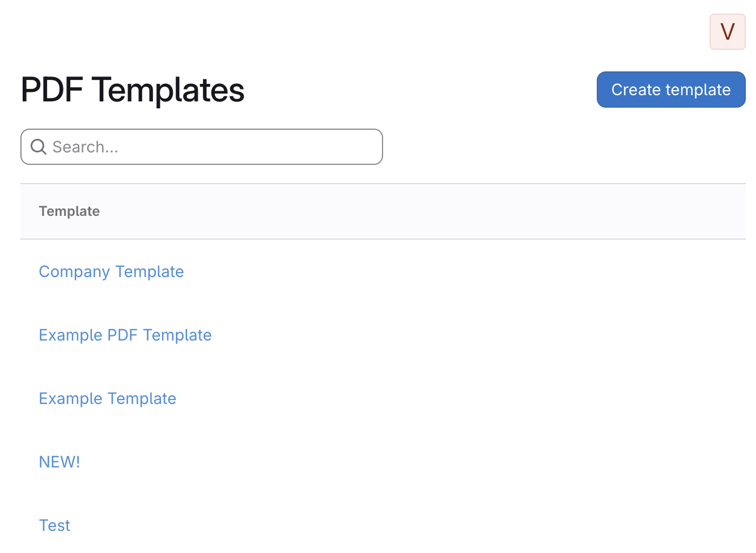Viewport: 756px width, 553px height.
Task: Open account menu via V avatar
Action: tap(727, 32)
